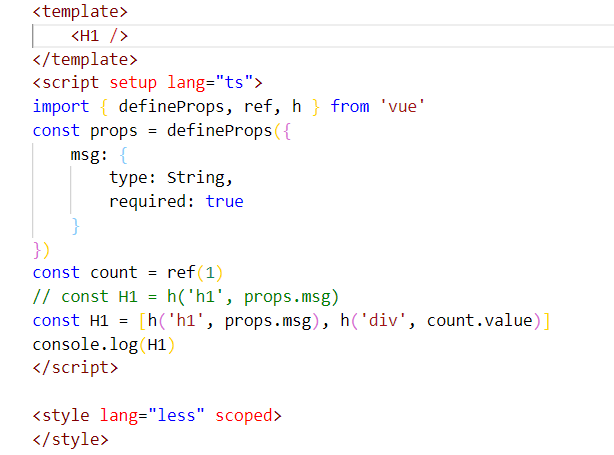Click the console.log(H1) statement
This screenshot has width=614, height=455.
tap(104, 345)
